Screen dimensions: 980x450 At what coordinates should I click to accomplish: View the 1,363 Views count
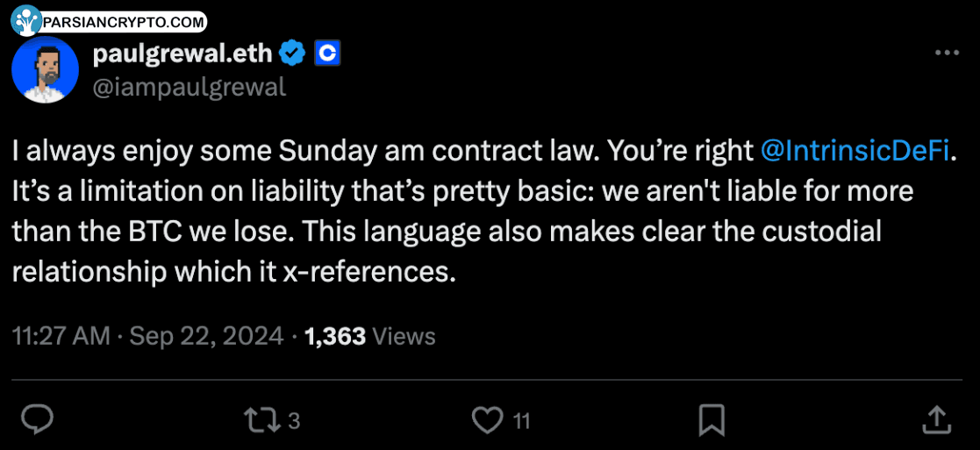(369, 336)
